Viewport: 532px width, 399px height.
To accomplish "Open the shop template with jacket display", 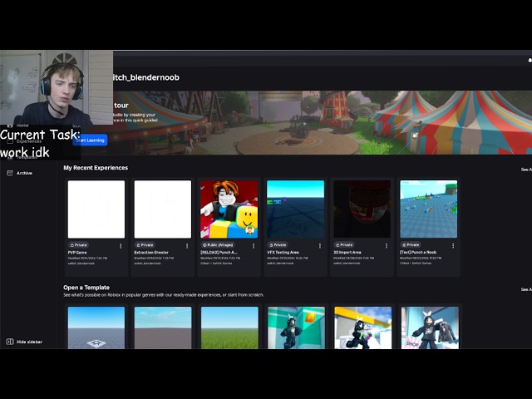I will (430, 328).
